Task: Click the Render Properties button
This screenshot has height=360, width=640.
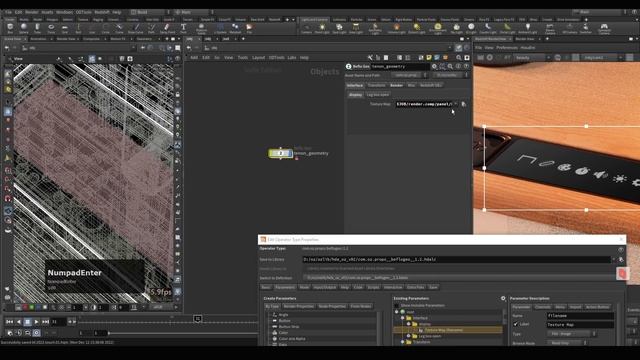Action: pyautogui.click(x=299, y=306)
